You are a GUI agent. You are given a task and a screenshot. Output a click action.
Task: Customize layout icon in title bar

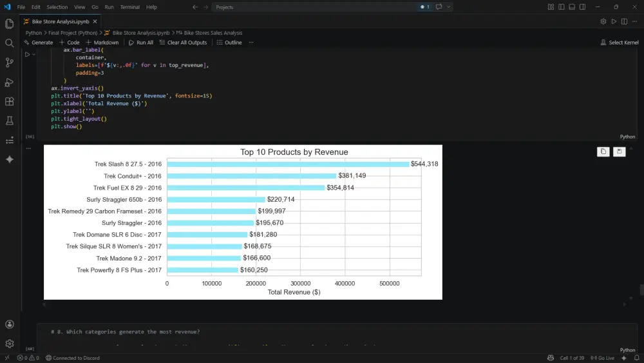coord(551,7)
